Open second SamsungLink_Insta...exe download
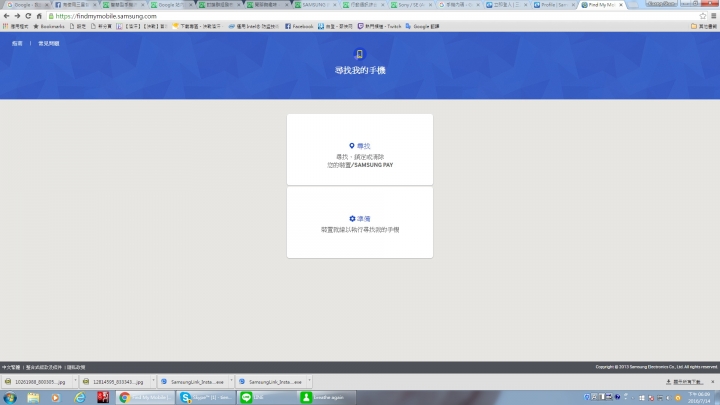The height and width of the screenshot is (405, 720). (270, 382)
